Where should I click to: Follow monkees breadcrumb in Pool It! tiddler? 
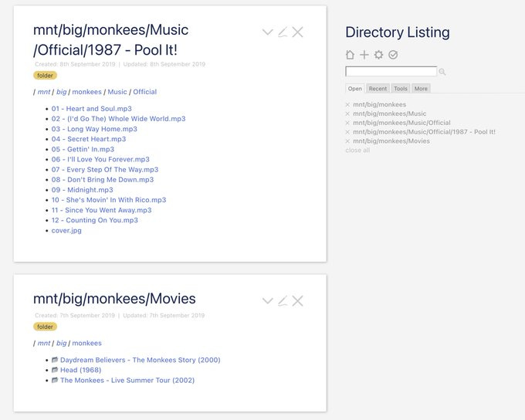coord(86,92)
